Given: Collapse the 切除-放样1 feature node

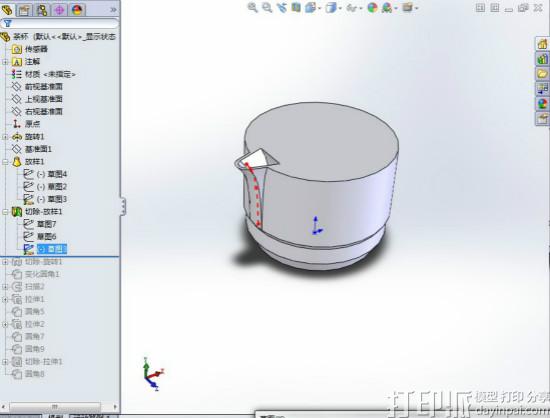Looking at the screenshot, I should (x=5, y=212).
